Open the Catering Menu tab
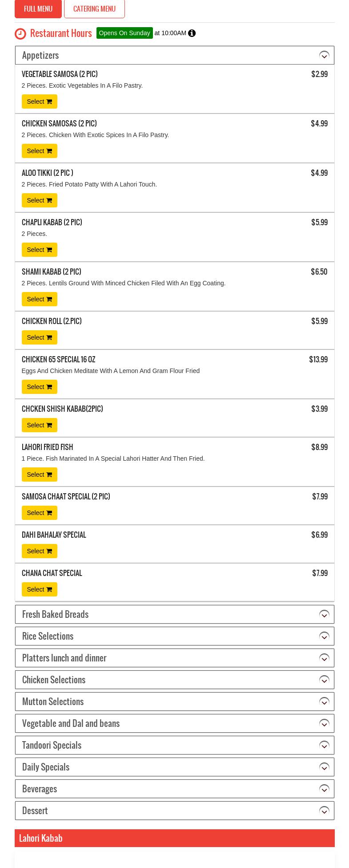The image size is (349, 868). tap(94, 9)
